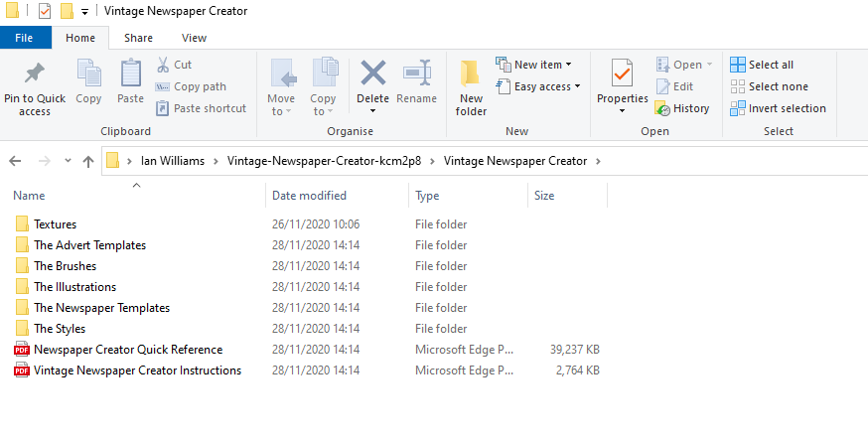Open the File menu tab

point(24,38)
